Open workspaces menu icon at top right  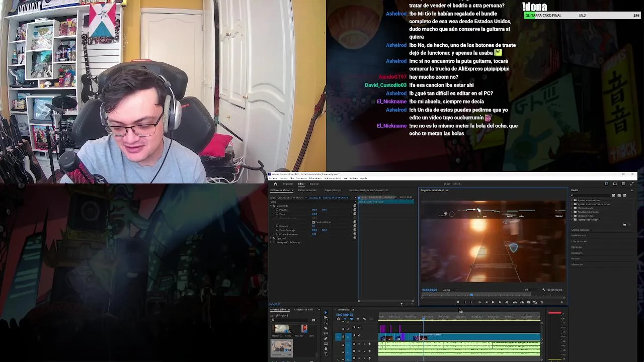point(623,184)
